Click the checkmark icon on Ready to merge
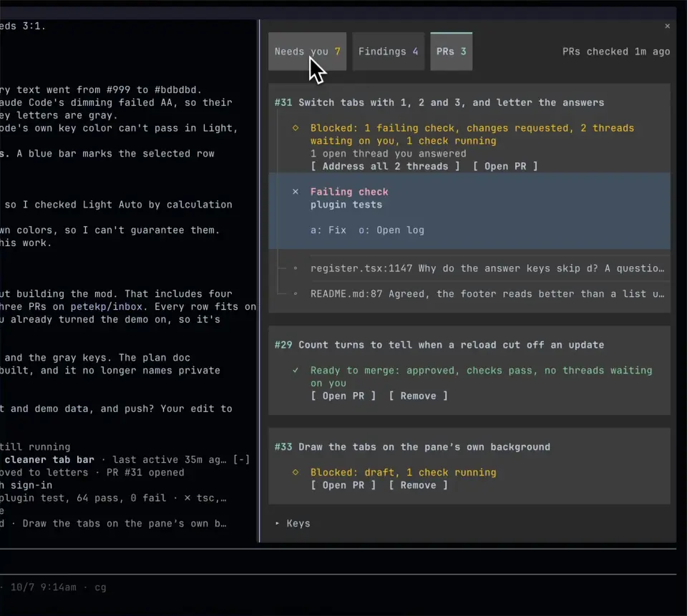The width and height of the screenshot is (687, 616). [296, 370]
